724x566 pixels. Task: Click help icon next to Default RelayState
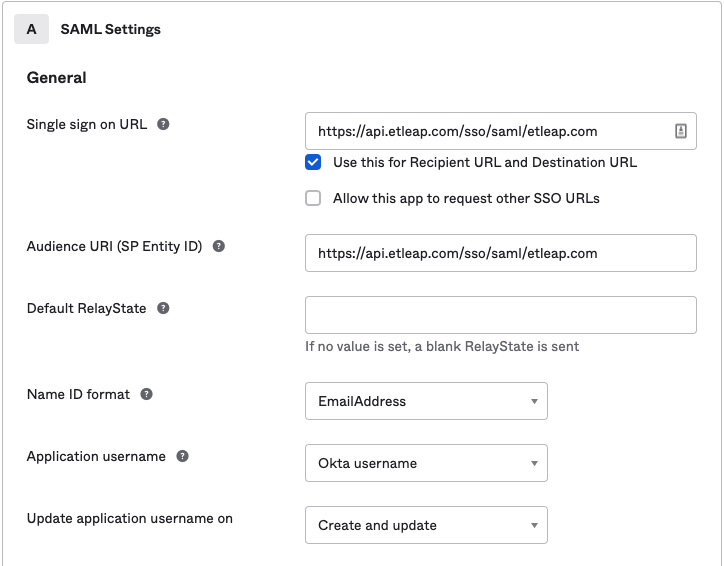coord(163,308)
